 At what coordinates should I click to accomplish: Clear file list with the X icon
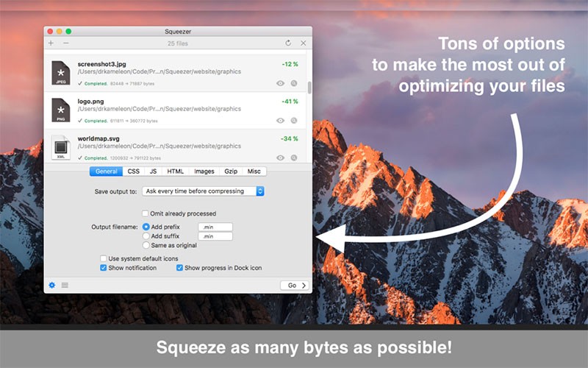coord(303,43)
